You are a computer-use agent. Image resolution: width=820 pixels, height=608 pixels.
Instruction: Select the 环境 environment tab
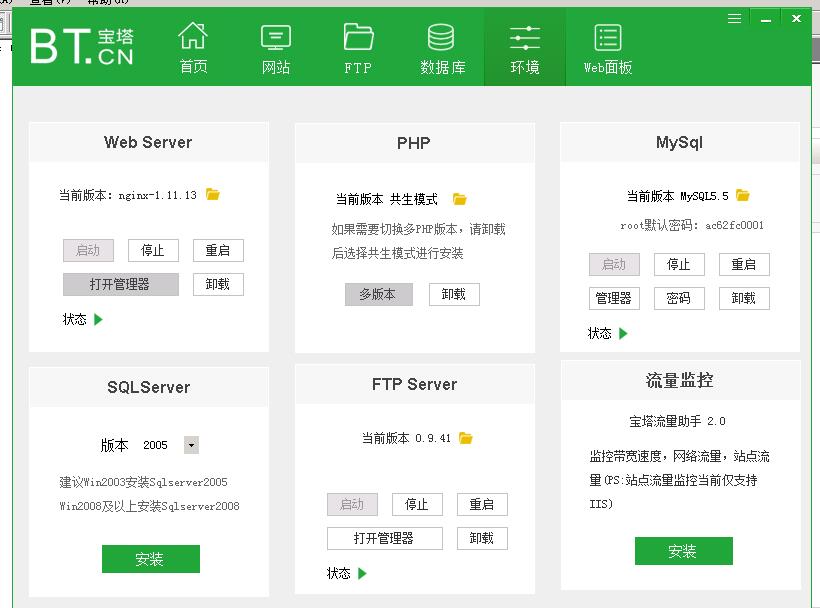point(525,49)
